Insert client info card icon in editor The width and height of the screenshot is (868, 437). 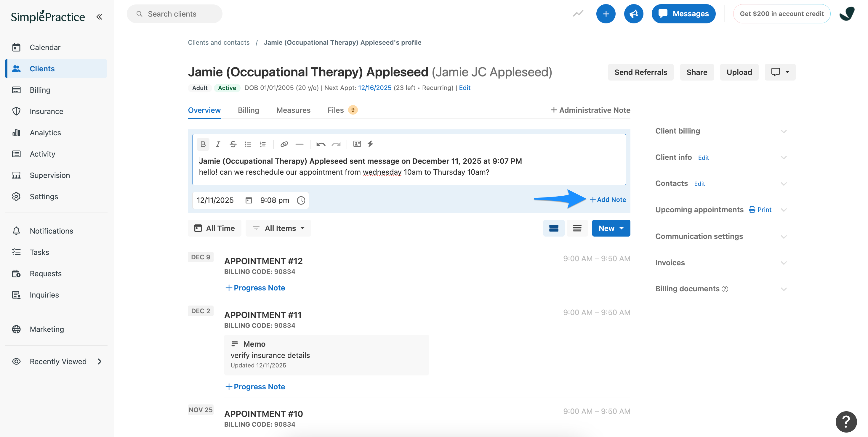click(x=357, y=144)
